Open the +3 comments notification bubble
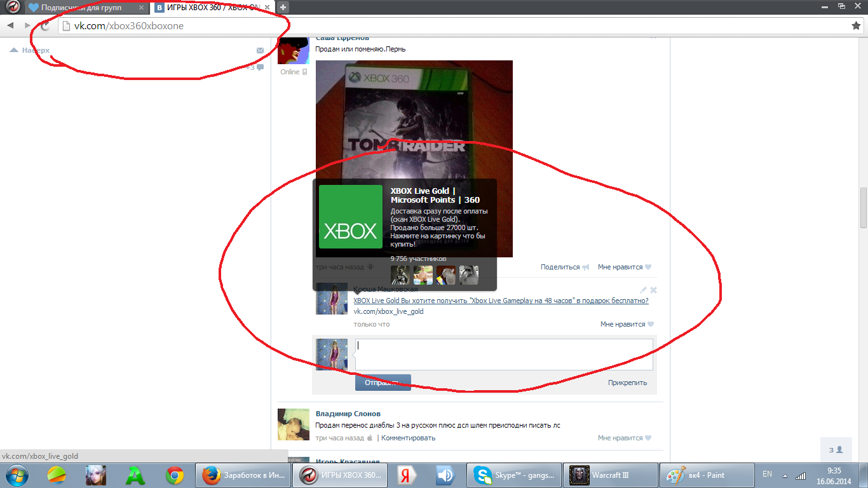 (255, 67)
